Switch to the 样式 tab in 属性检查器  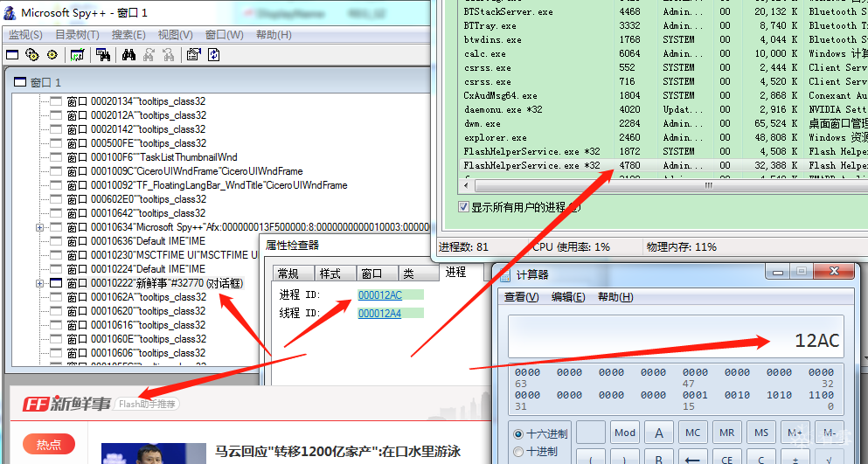coord(336,274)
